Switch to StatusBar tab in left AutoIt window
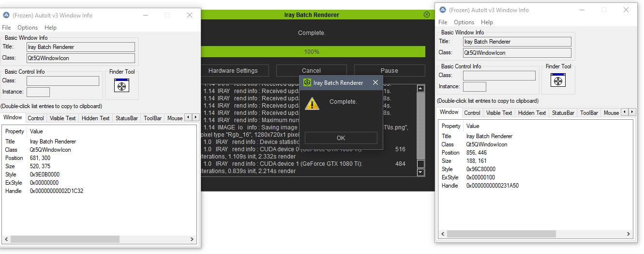The height and width of the screenshot is (254, 644). click(127, 118)
